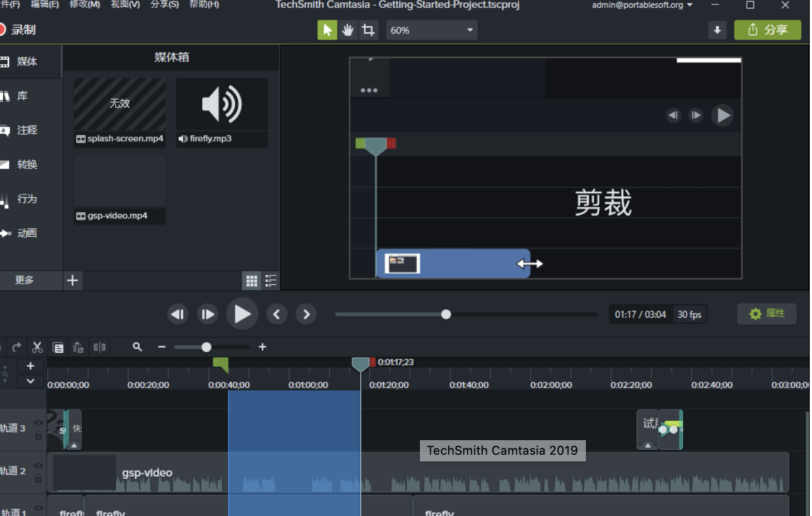Click the plus button to import media
812x516 pixels.
pos(72,280)
